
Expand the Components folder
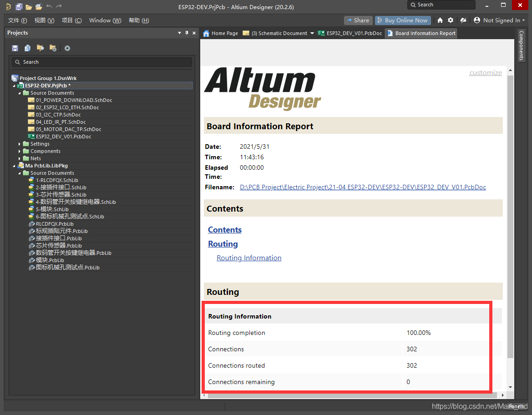(20, 152)
